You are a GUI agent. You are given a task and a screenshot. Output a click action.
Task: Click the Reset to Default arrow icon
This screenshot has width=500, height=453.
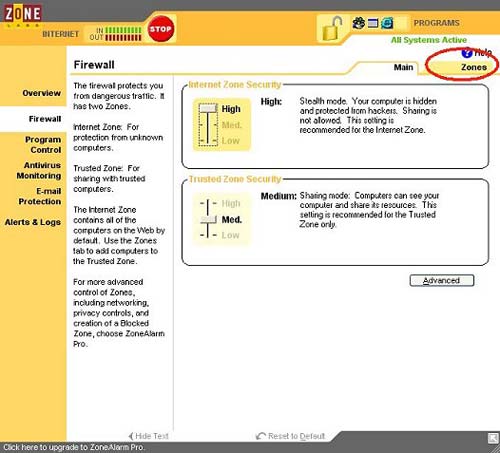point(261,436)
